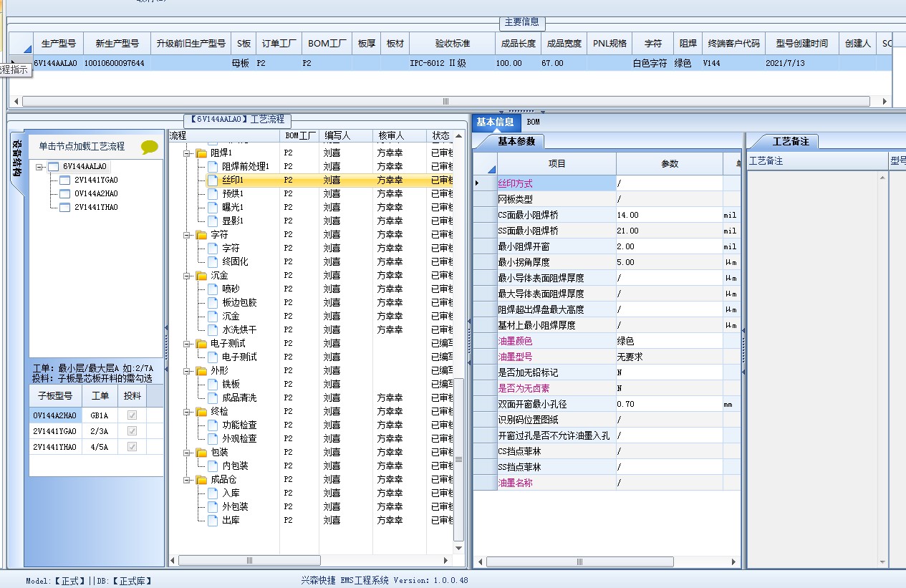Image resolution: width=906 pixels, height=588 pixels.
Task: Click the document icon beside 预烘1
Action: tap(213, 194)
